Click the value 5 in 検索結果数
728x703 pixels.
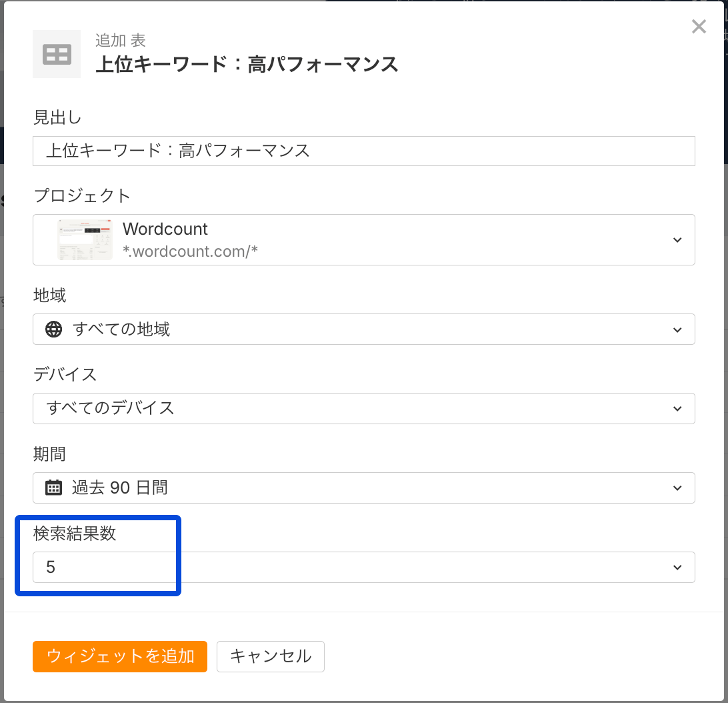[51, 568]
